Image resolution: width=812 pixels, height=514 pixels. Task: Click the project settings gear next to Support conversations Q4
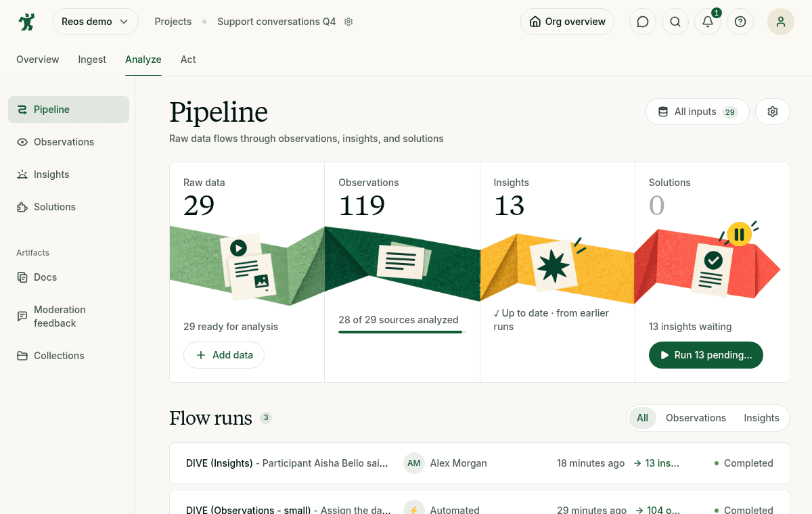tap(348, 22)
